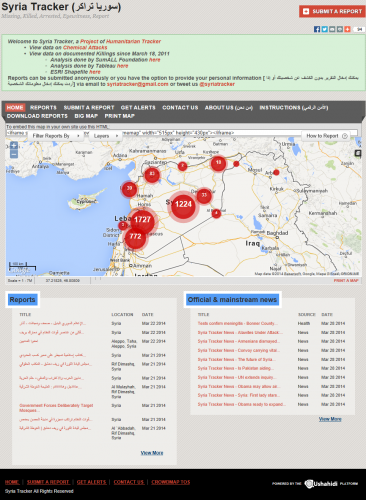Open the How to Report expander

pyautogui.click(x=326, y=136)
